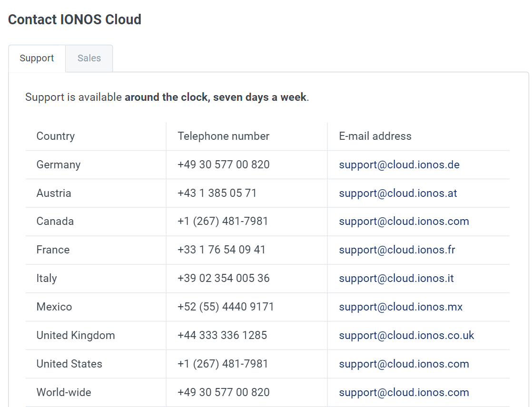Select the E-mail address column header

tap(375, 136)
